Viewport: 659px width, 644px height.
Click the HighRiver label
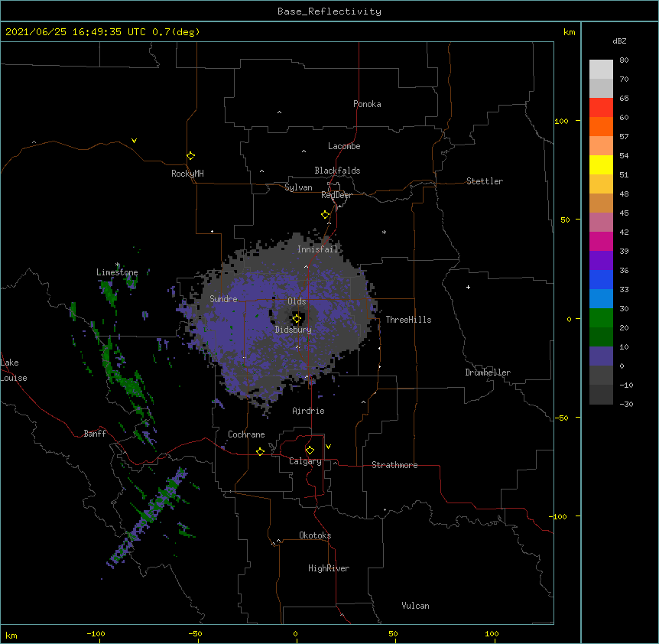point(329,568)
